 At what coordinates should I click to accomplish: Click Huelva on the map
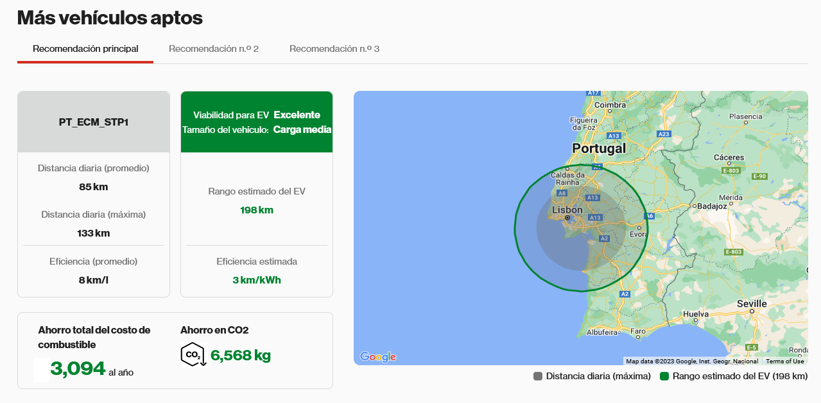click(x=696, y=314)
